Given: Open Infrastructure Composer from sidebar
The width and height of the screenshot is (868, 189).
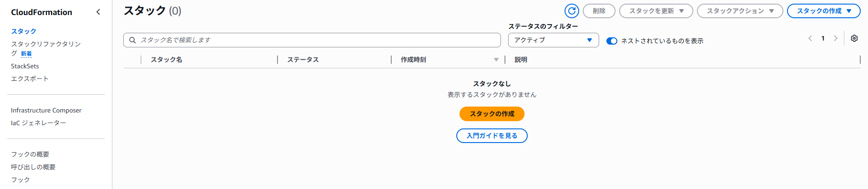Looking at the screenshot, I should [46, 110].
